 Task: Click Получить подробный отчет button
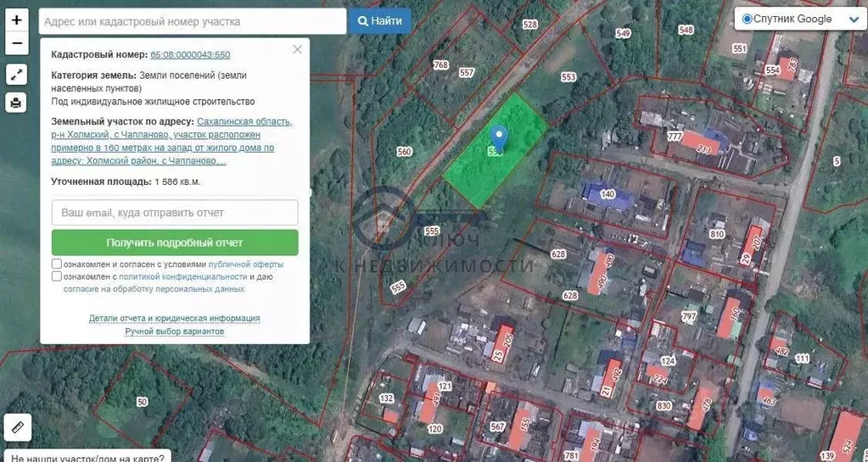[x=175, y=242]
